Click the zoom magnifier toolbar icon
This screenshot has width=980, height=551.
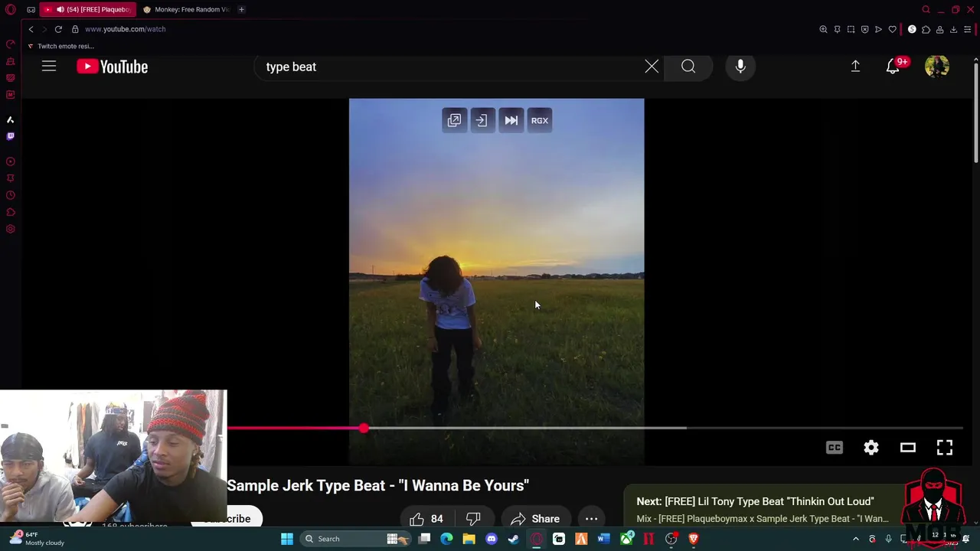823,29
